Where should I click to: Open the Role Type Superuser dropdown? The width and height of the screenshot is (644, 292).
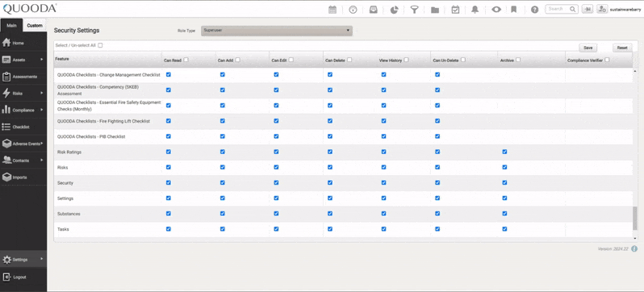(x=277, y=31)
